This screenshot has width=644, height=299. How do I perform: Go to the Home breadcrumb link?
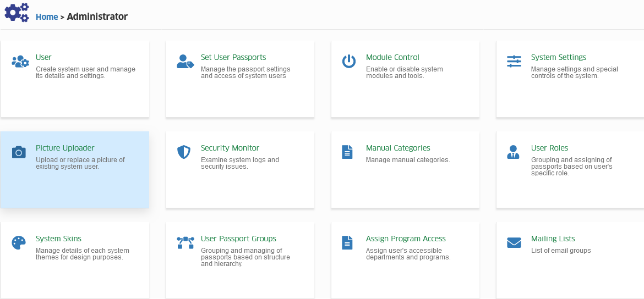(47, 17)
